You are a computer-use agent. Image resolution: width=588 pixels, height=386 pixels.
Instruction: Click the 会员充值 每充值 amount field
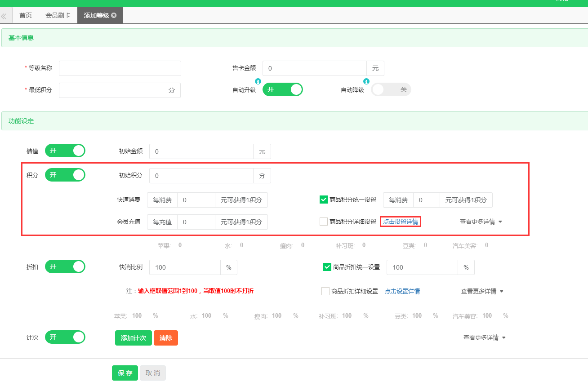click(196, 222)
